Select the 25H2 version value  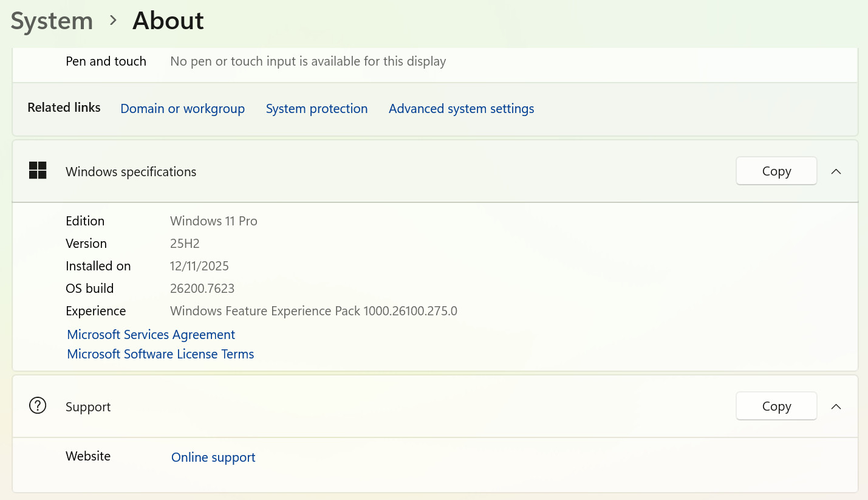coord(185,244)
